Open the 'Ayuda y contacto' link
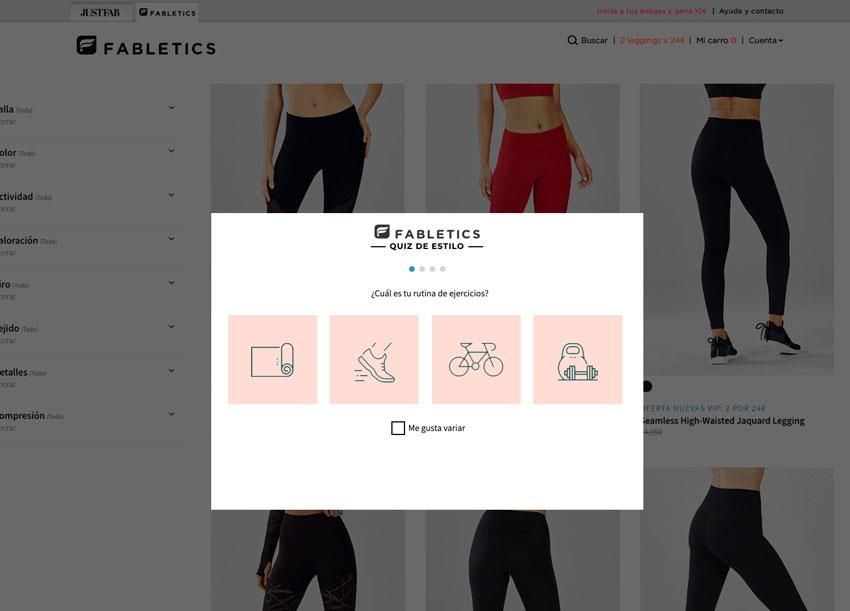Screen dimensions: 850x611 click(751, 11)
